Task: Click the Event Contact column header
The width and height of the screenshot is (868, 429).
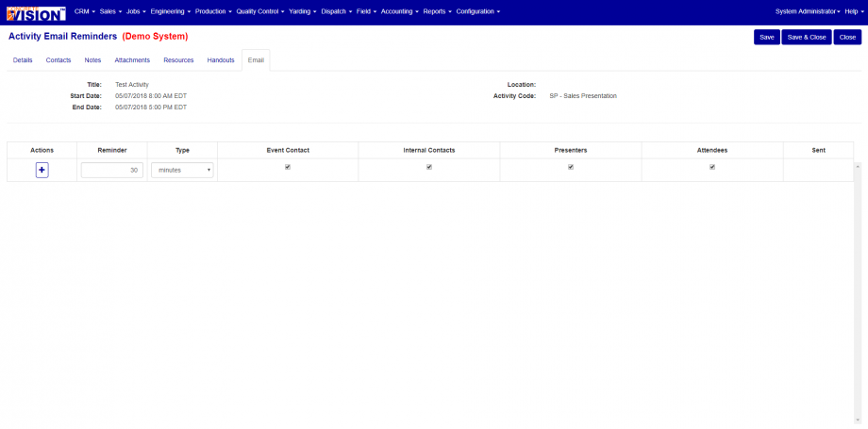Action: (288, 150)
